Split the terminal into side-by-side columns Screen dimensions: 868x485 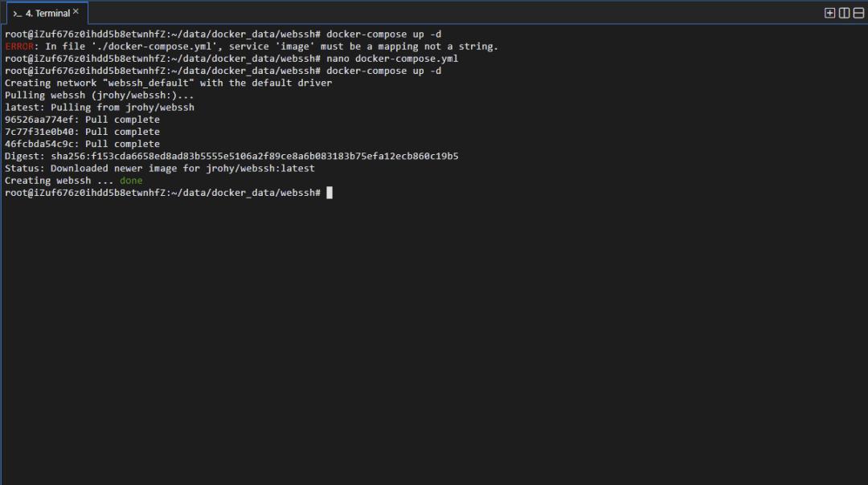coord(844,13)
